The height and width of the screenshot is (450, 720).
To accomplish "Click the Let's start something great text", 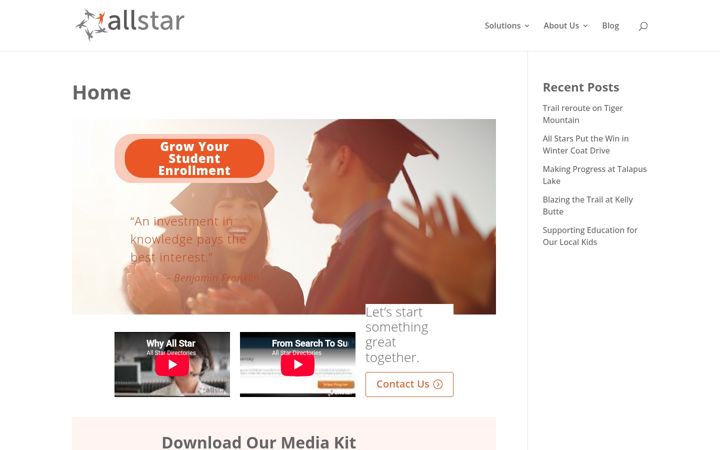I will click(x=397, y=334).
